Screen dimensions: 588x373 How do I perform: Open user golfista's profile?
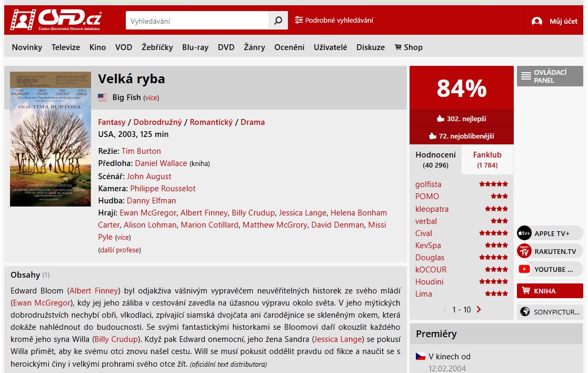point(428,184)
